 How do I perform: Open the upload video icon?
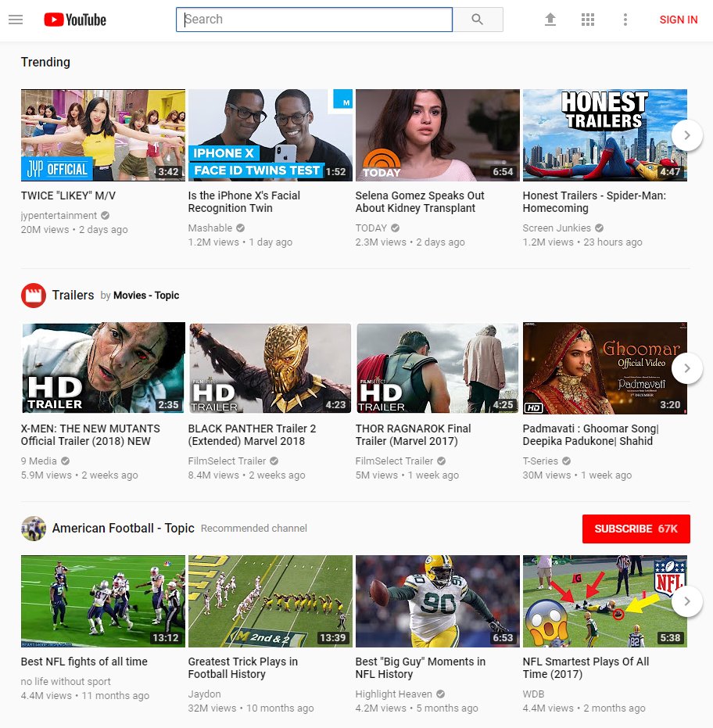coord(550,20)
